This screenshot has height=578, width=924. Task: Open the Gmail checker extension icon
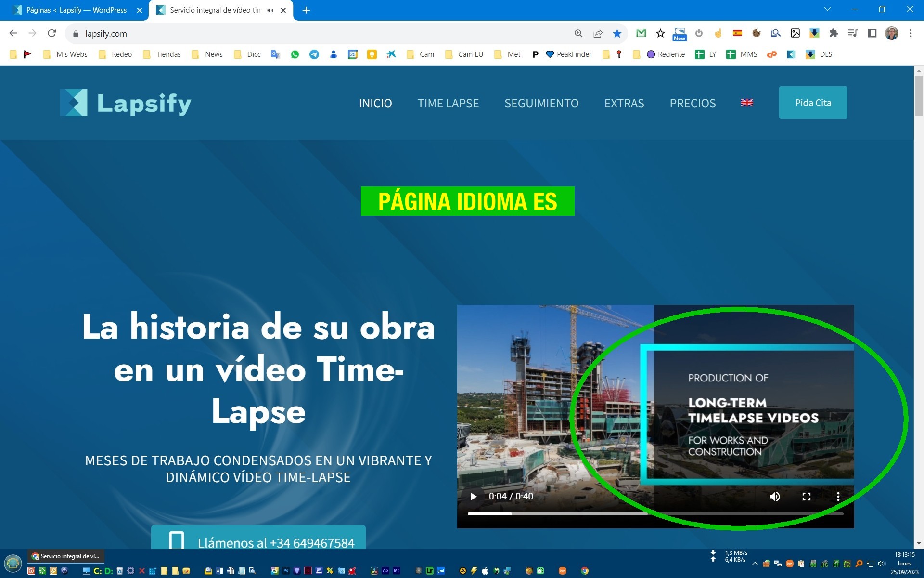pyautogui.click(x=641, y=33)
